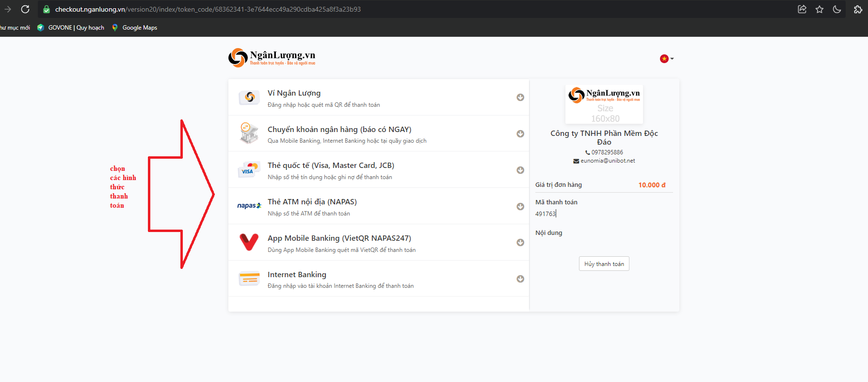
Task: Expand Ví Ngân Lượng arrow
Action: coord(520,97)
